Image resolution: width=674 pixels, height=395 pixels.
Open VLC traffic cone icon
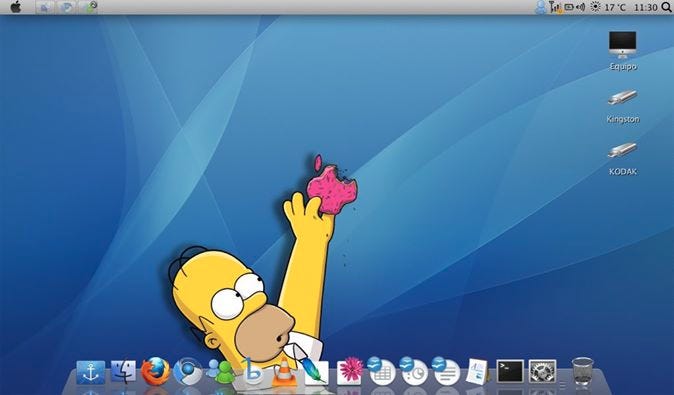coord(285,371)
